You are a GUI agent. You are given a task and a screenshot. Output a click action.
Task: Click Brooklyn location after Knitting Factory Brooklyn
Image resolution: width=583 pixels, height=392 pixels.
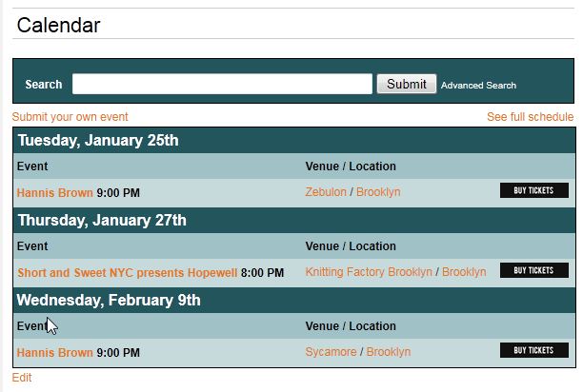[x=464, y=272]
